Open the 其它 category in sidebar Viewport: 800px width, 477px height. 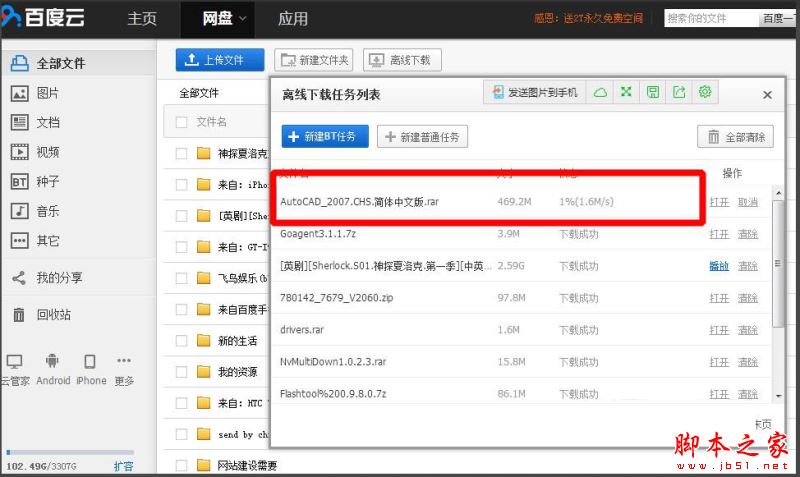(x=35, y=240)
